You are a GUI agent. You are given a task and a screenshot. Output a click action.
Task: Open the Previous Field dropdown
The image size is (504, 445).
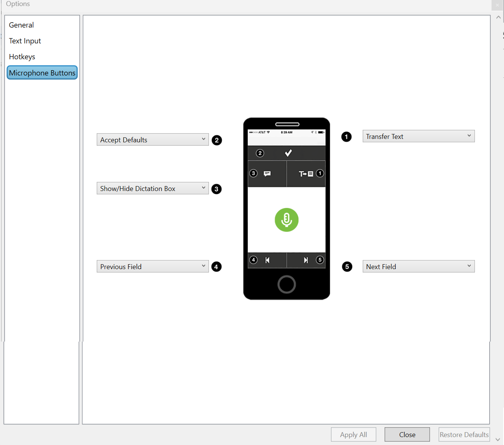tap(153, 266)
